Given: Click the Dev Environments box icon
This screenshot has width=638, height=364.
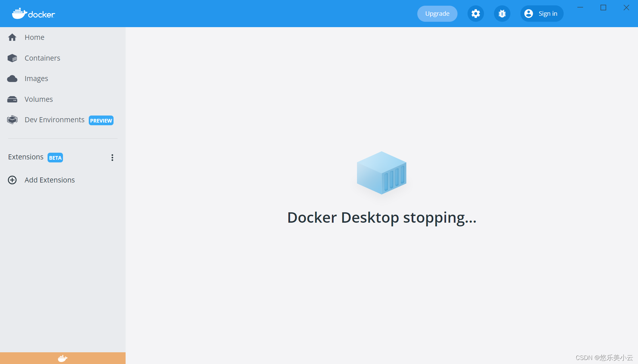Looking at the screenshot, I should pos(12,120).
